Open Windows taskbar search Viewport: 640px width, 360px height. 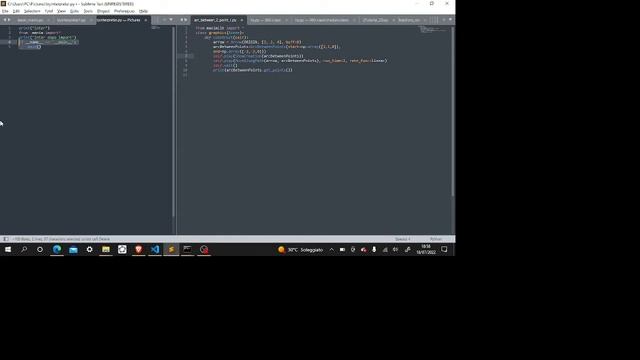[x=24, y=249]
